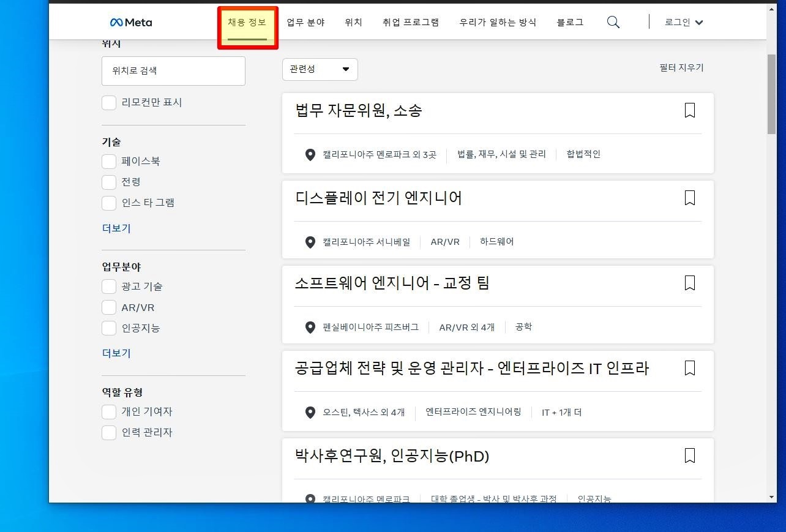Click the 펜실베이니아주 피츠버그 location text
The height and width of the screenshot is (532, 786).
pyautogui.click(x=371, y=327)
